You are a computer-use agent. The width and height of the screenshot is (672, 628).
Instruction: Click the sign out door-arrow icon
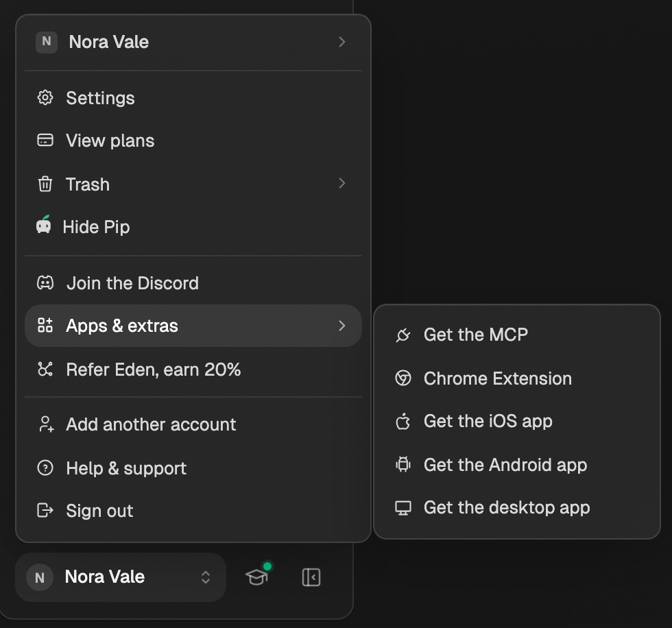click(45, 510)
